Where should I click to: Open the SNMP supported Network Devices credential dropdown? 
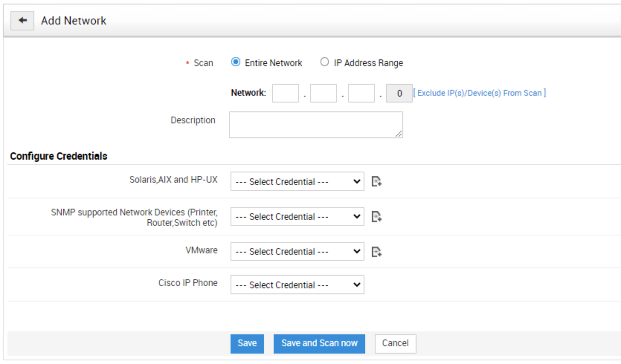pyautogui.click(x=297, y=217)
